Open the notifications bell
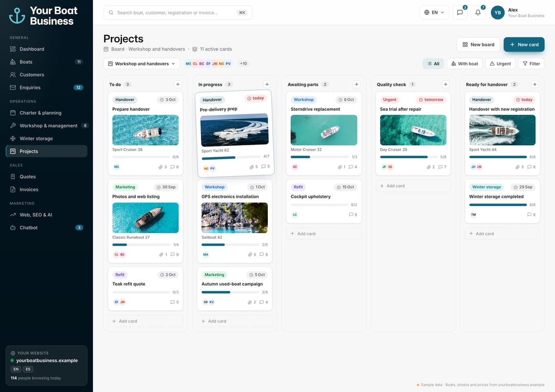This screenshot has height=392, width=555. [x=478, y=12]
